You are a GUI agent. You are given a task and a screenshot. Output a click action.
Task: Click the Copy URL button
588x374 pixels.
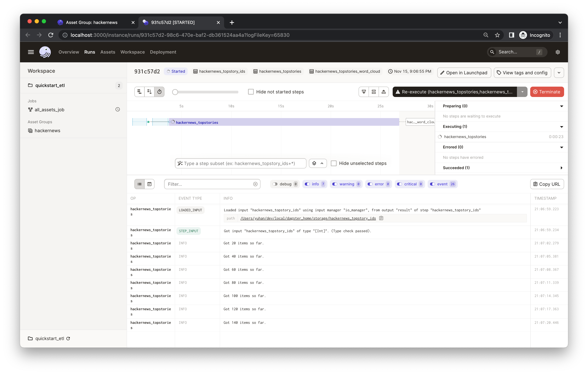[x=547, y=184]
